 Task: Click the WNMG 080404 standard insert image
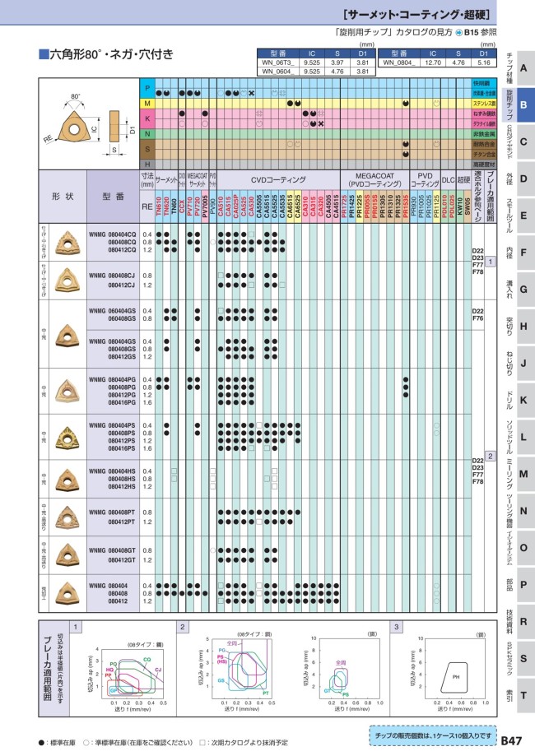click(x=63, y=592)
